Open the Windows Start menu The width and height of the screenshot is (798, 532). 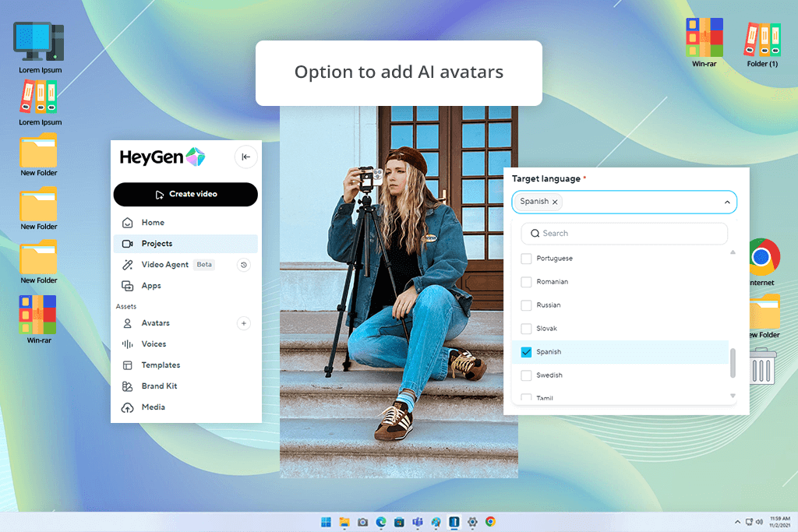327,522
